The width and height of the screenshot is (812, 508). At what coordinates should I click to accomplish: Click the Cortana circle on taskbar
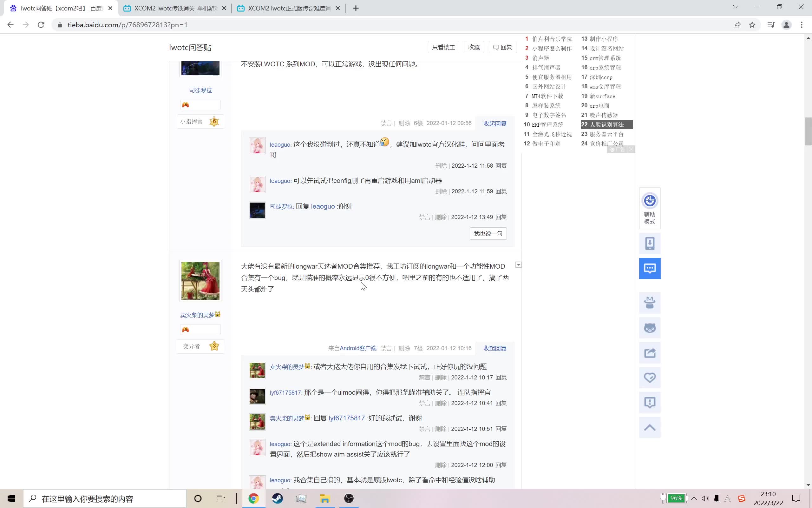click(198, 498)
